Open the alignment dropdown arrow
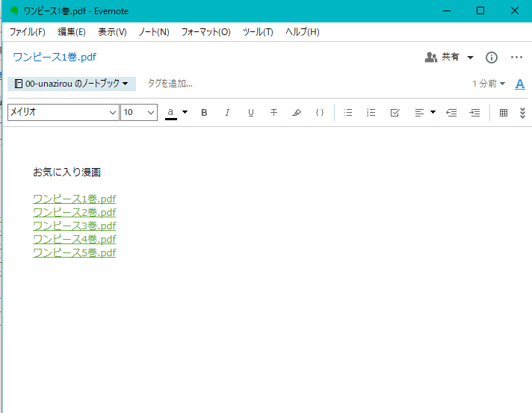 click(433, 112)
